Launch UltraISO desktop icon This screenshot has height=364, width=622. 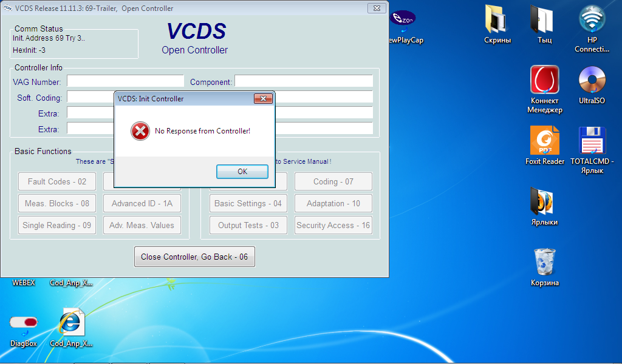click(x=592, y=85)
